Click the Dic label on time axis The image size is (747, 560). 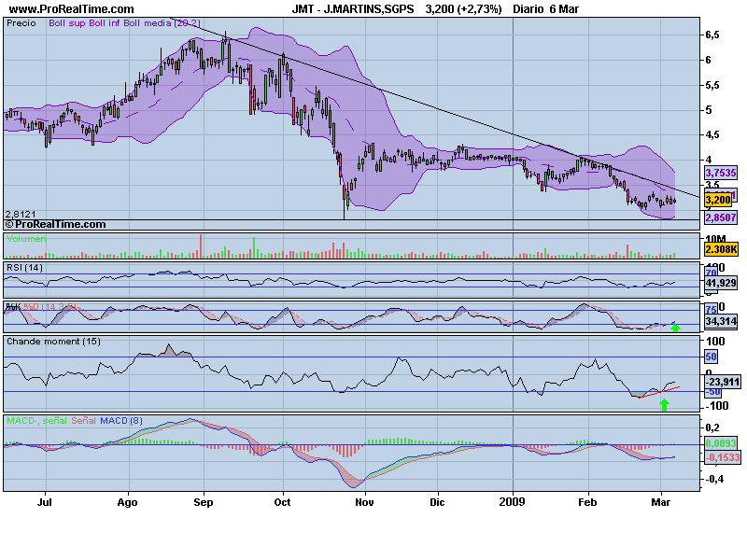[x=437, y=502]
